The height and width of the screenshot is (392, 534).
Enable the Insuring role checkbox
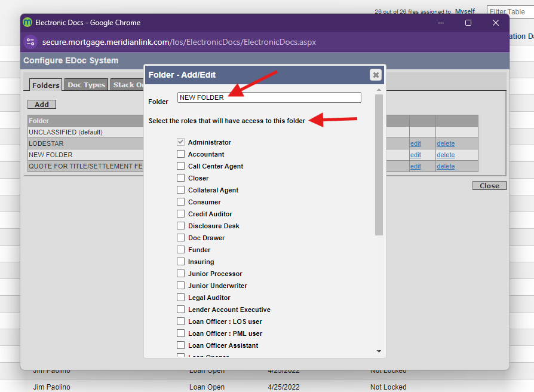coord(180,262)
